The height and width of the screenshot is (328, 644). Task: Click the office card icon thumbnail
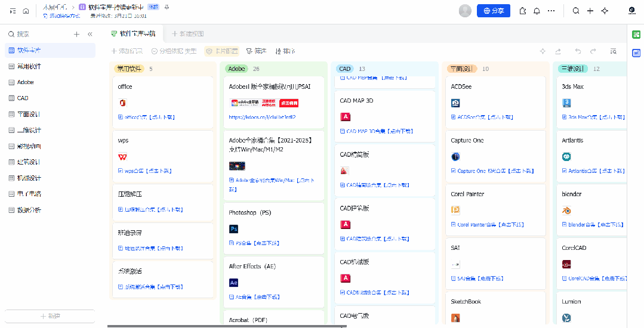[122, 103]
